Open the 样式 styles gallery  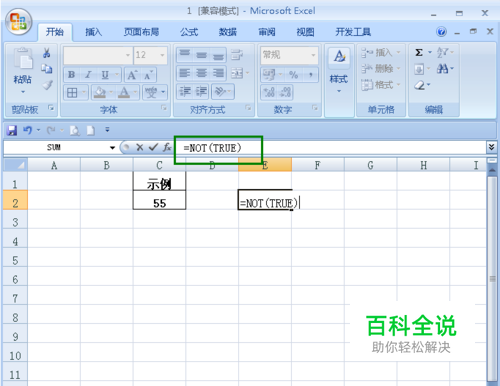point(339,70)
